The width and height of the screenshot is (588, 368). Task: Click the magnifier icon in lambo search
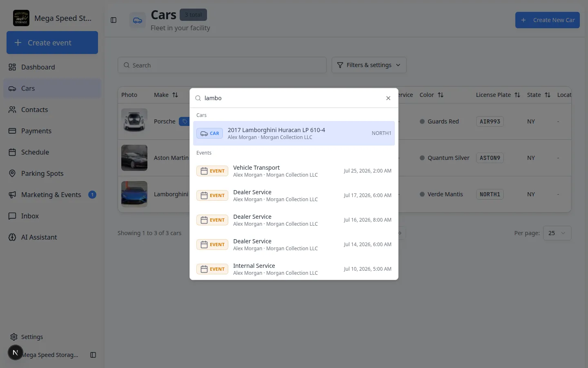click(198, 98)
